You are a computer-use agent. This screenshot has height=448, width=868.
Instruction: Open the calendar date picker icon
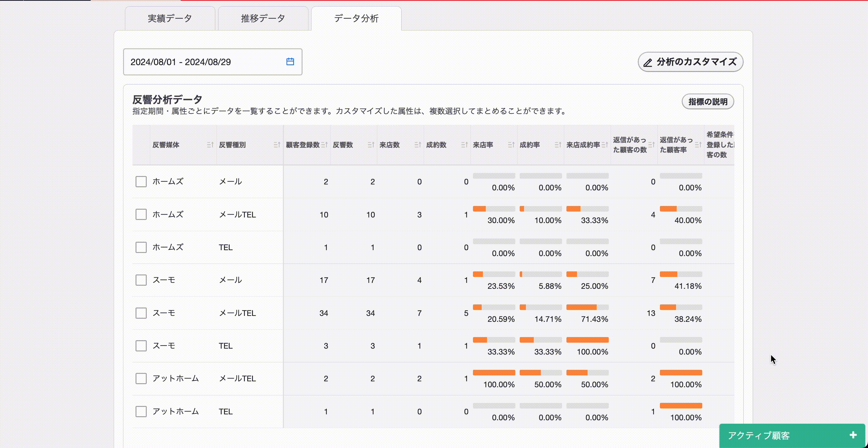[290, 62]
